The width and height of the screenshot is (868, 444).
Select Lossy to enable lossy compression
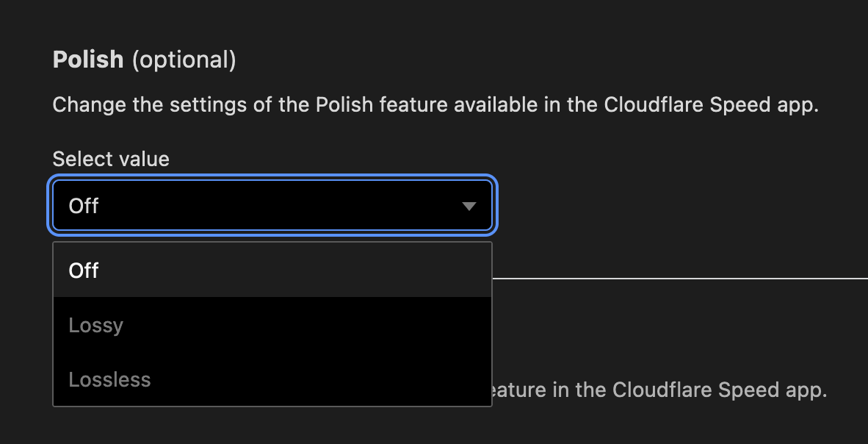point(95,325)
